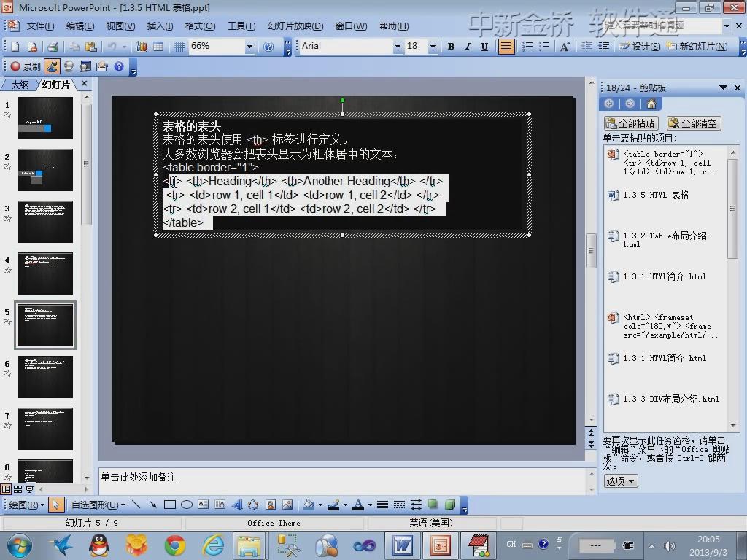Toggle underline formatting

coord(484,46)
